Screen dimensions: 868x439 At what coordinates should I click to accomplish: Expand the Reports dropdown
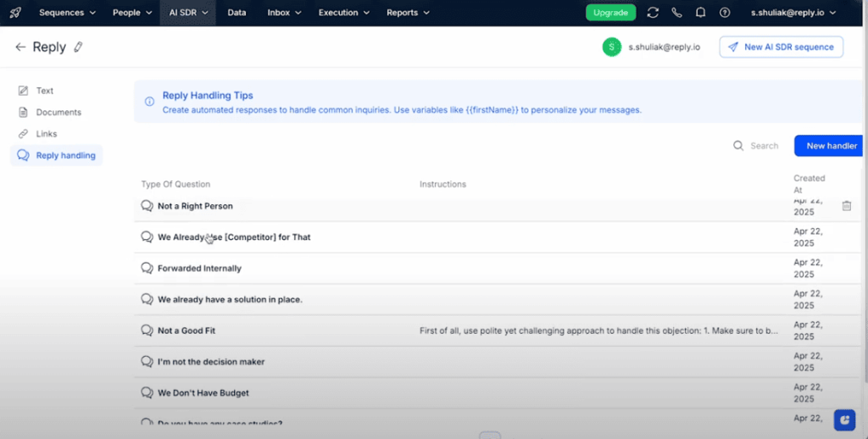tap(408, 13)
